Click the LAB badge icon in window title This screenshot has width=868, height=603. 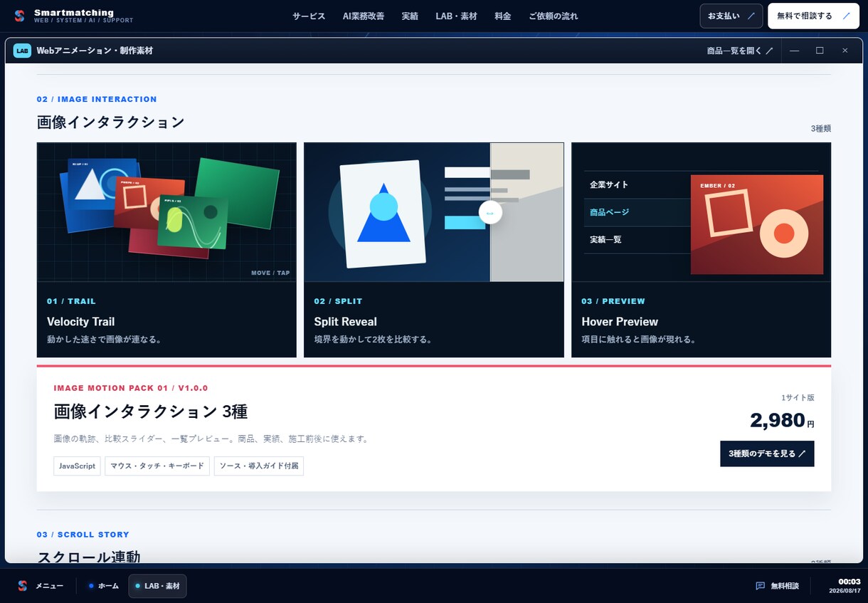22,51
